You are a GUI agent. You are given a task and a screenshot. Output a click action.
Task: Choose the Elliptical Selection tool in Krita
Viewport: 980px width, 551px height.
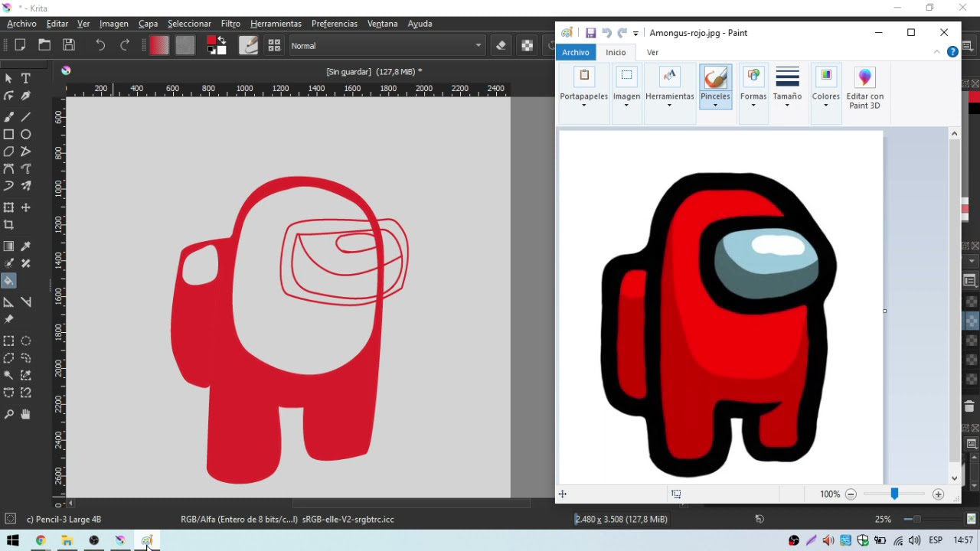click(x=26, y=341)
